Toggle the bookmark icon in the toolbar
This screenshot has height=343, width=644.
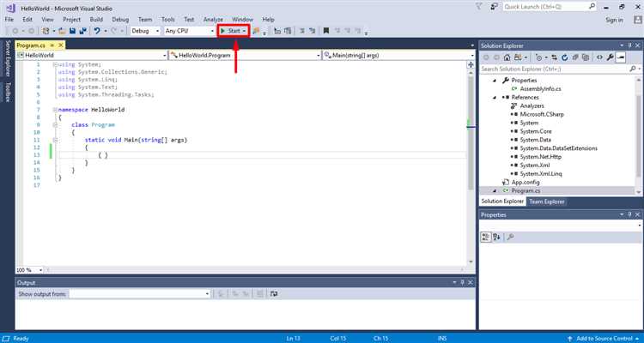pyautogui.click(x=326, y=31)
